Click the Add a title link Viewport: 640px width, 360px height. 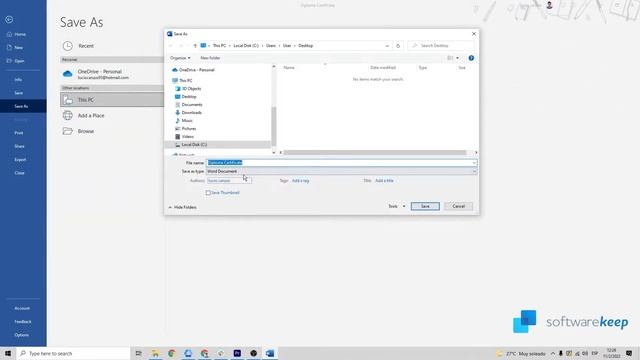[x=384, y=180]
